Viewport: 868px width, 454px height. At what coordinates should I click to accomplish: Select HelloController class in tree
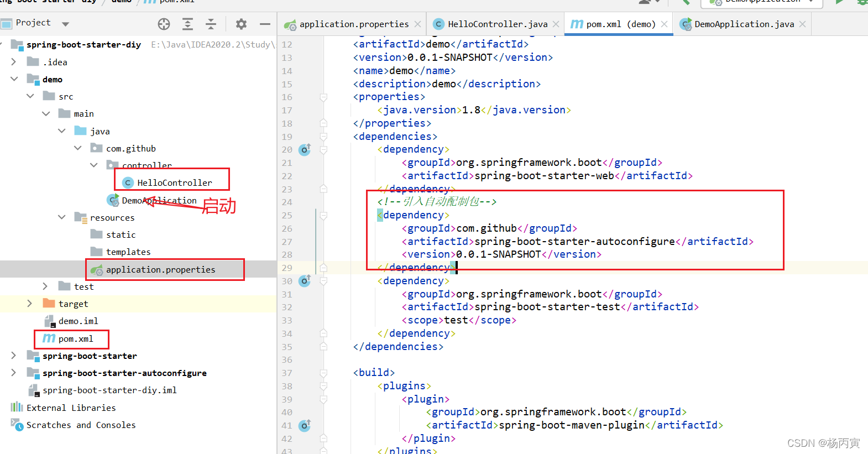click(x=174, y=182)
